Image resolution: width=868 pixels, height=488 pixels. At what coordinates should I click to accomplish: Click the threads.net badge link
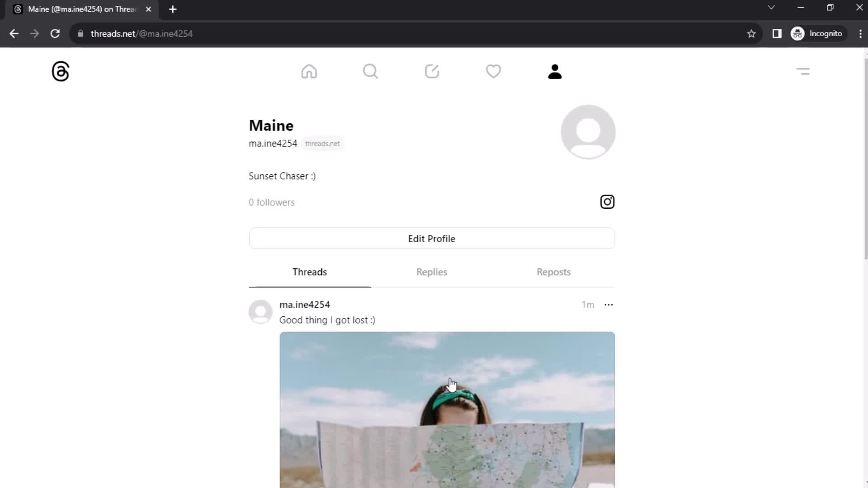pyautogui.click(x=322, y=143)
